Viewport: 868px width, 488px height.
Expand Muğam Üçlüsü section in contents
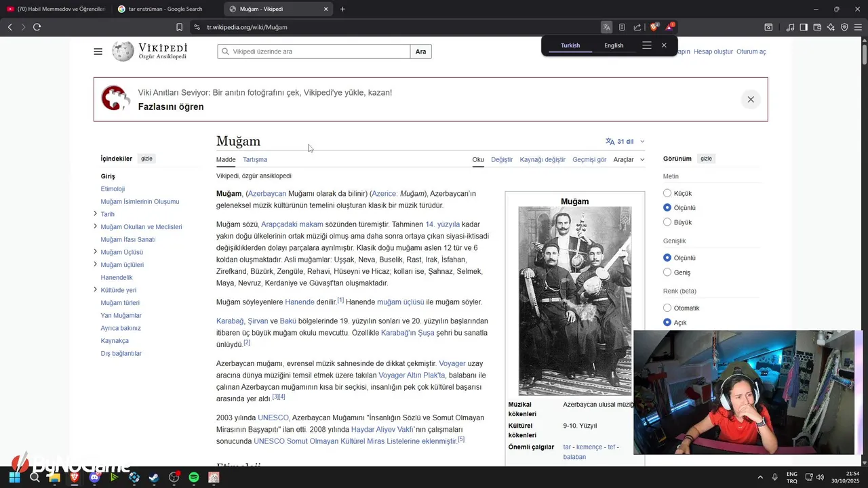(95, 251)
